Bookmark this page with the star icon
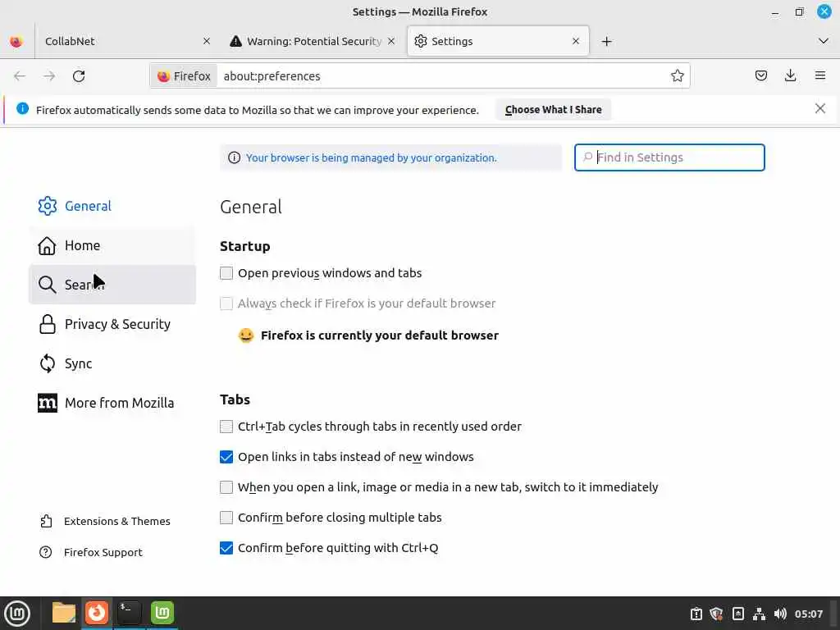840x630 pixels. [677, 76]
